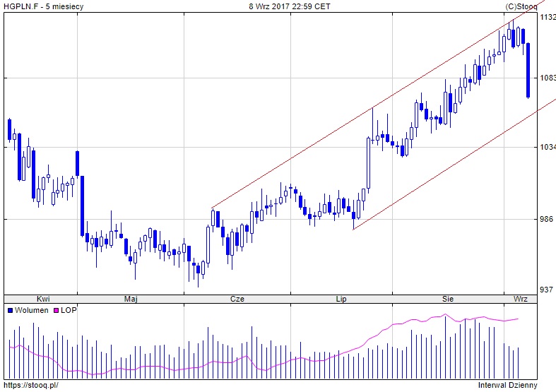This screenshot has width=556, height=392.
Task: Select the Kwi month label
Action: [43, 299]
